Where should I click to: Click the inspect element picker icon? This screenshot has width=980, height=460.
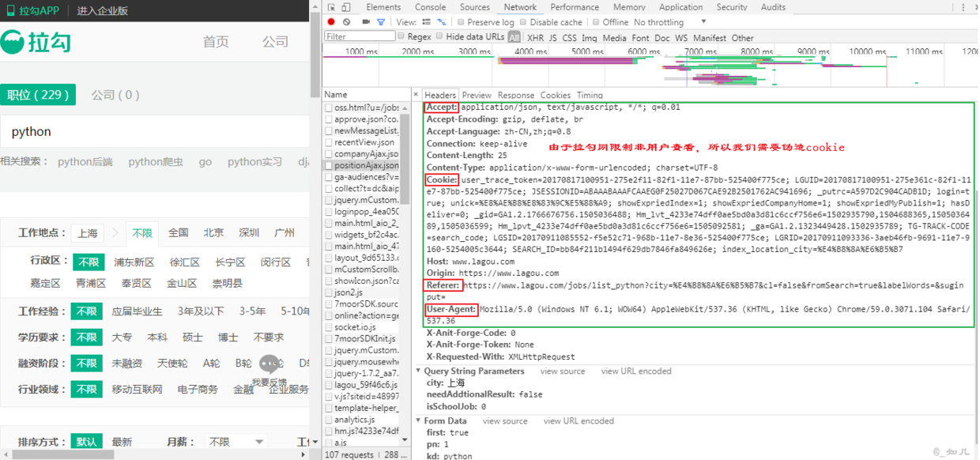pos(332,7)
